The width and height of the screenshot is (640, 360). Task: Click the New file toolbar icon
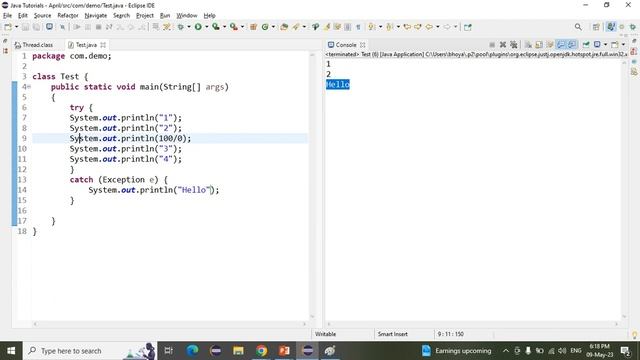(x=8, y=27)
